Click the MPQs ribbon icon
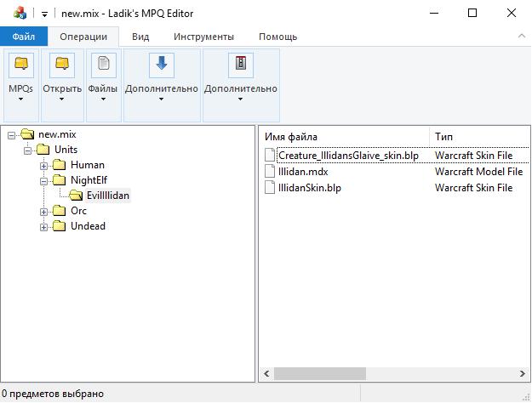This screenshot has height=403, width=532. point(20,64)
